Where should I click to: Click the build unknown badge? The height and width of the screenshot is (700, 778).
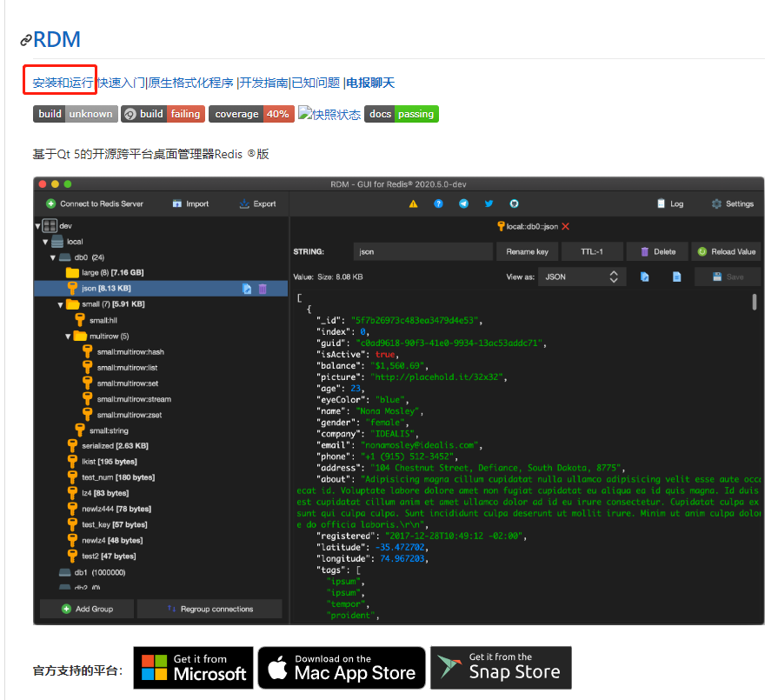76,114
